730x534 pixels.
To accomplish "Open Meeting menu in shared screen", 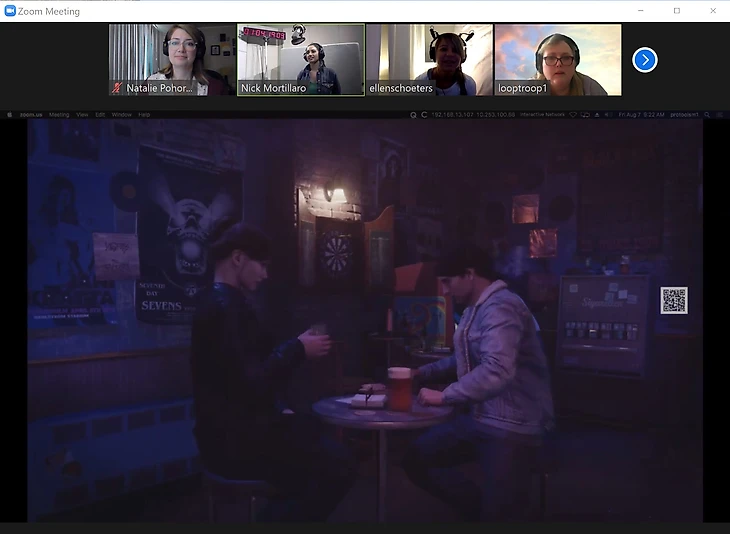I will [x=59, y=115].
